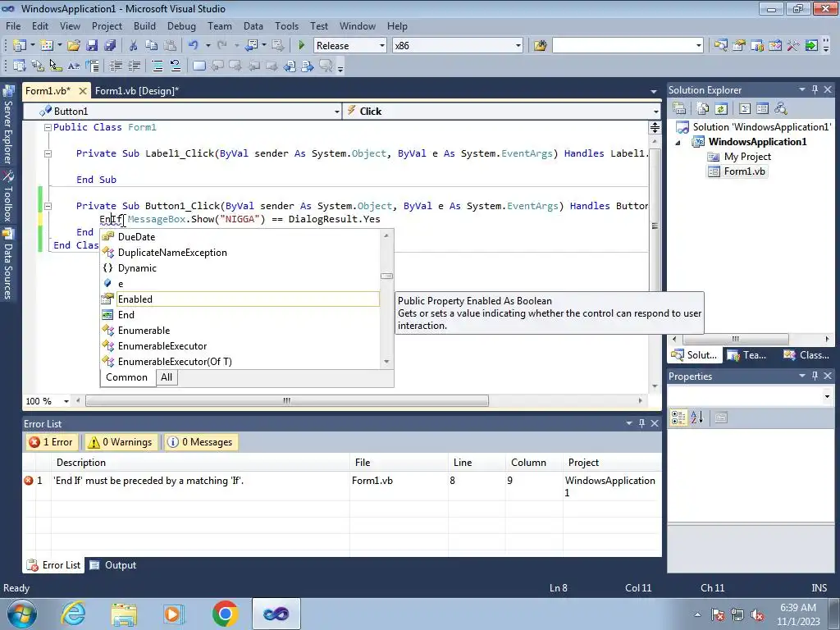Click Show All Files in Solution Explorer

[703, 109]
